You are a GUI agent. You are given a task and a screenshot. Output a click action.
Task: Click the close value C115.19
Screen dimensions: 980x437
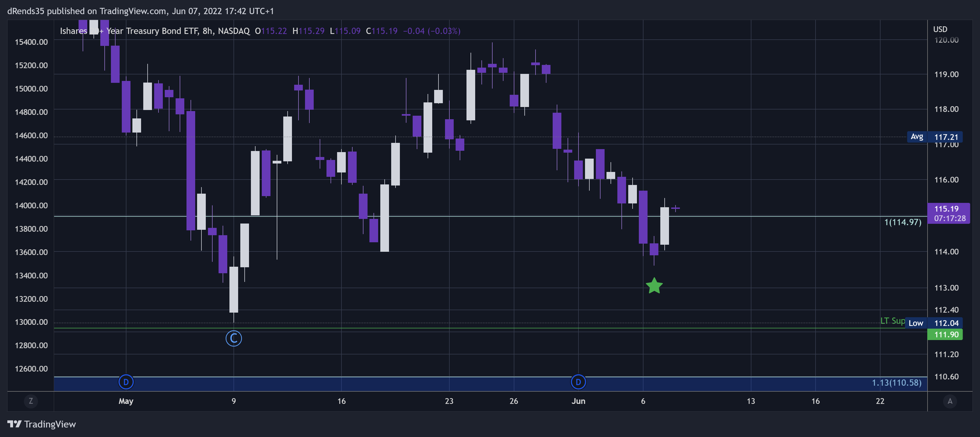point(382,31)
